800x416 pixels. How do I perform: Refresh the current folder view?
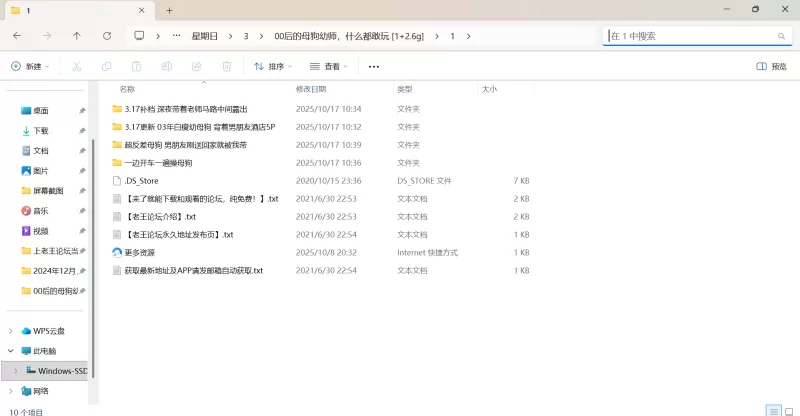pos(106,35)
